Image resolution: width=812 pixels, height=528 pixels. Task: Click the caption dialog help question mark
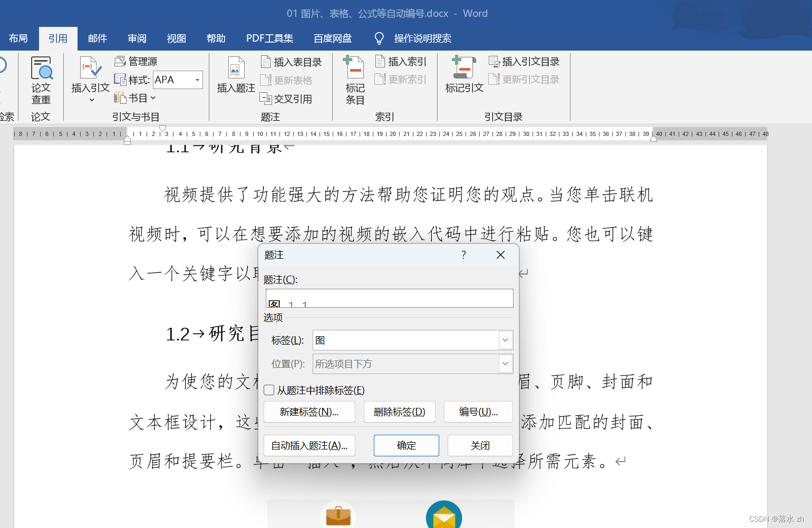pos(463,255)
